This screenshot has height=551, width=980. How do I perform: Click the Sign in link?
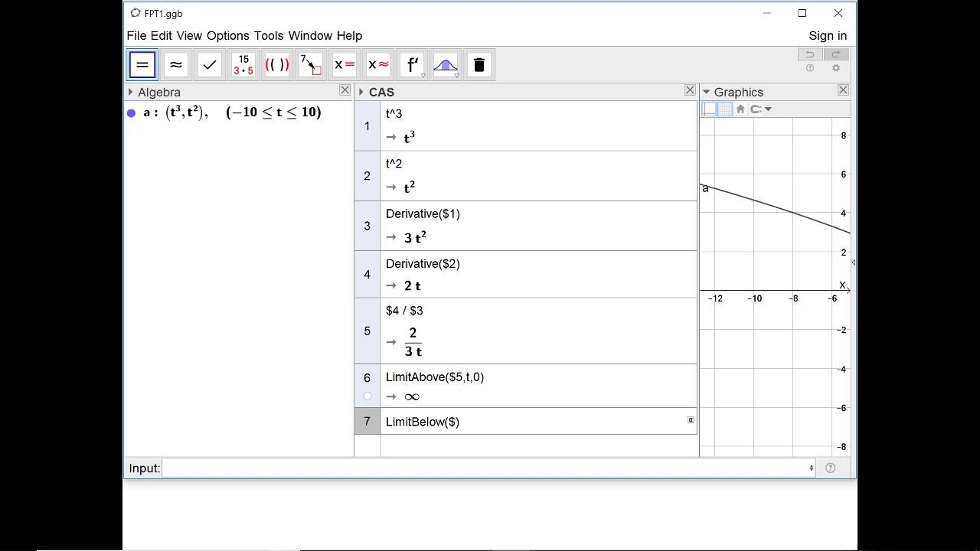pyautogui.click(x=828, y=36)
